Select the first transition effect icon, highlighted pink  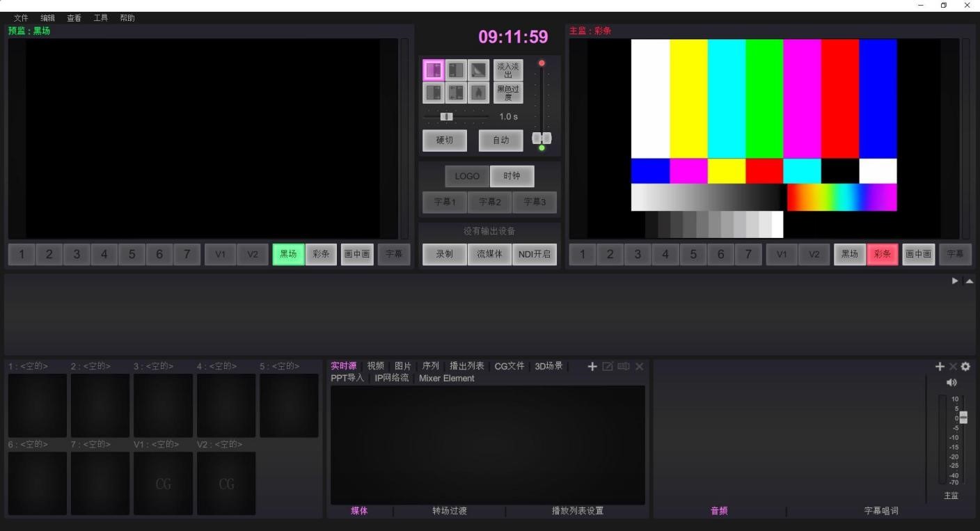click(434, 70)
